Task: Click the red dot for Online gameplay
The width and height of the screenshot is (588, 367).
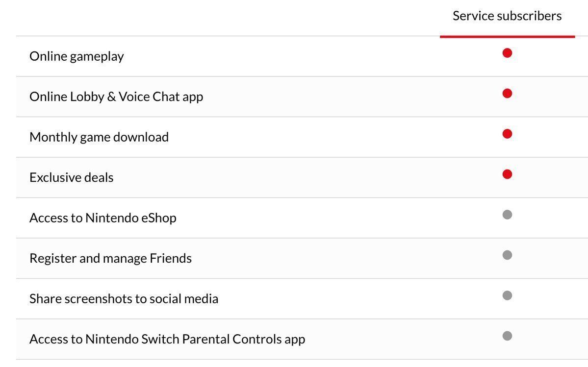Action: (507, 53)
